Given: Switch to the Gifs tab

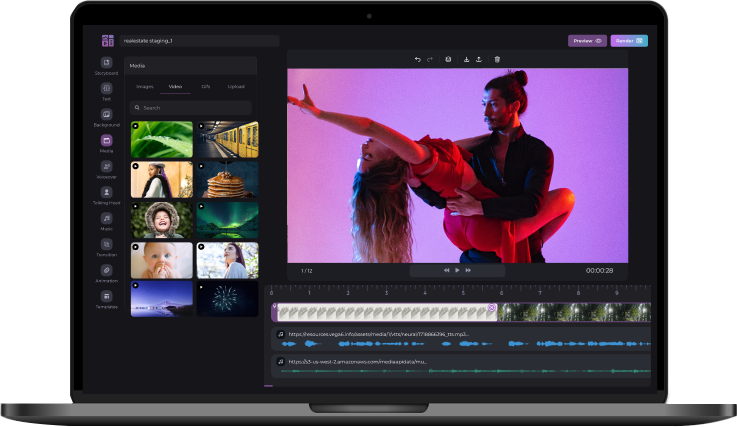Looking at the screenshot, I should 206,87.
